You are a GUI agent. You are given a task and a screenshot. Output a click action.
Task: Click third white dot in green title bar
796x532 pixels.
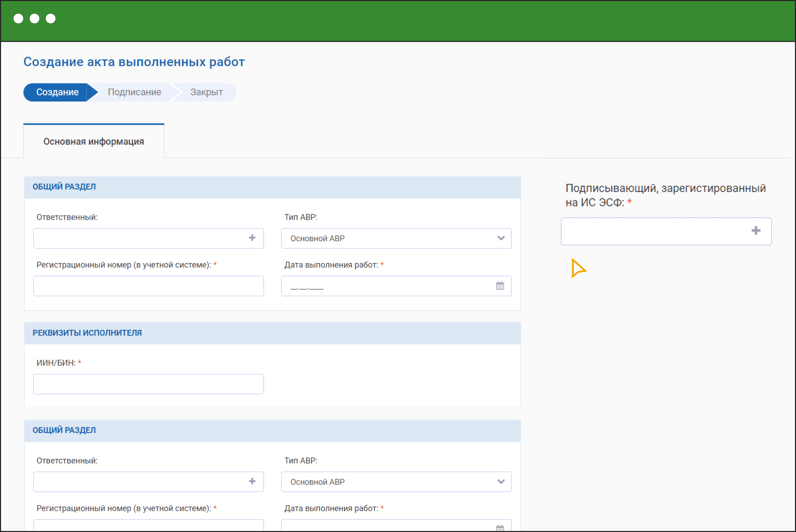coord(51,18)
